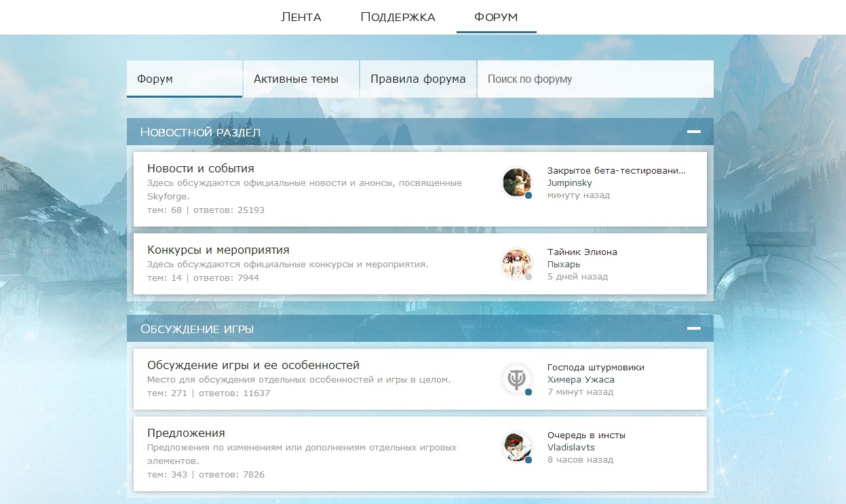Click the 'тем: 343 | ответов: 7826' stats

(x=206, y=475)
